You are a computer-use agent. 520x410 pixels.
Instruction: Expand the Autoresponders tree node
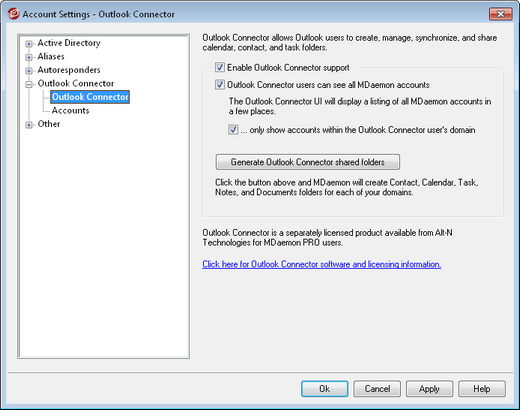point(29,71)
